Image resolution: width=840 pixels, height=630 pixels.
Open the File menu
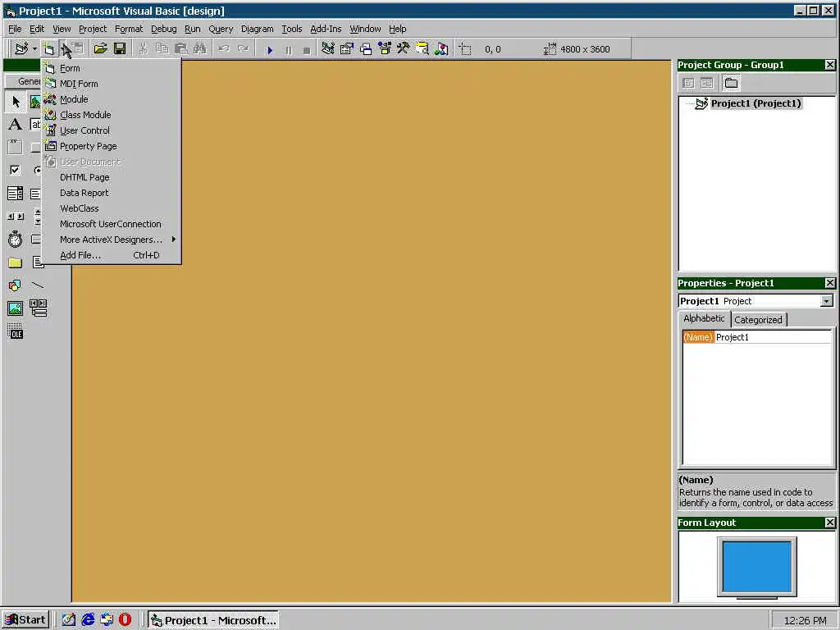tap(15, 29)
